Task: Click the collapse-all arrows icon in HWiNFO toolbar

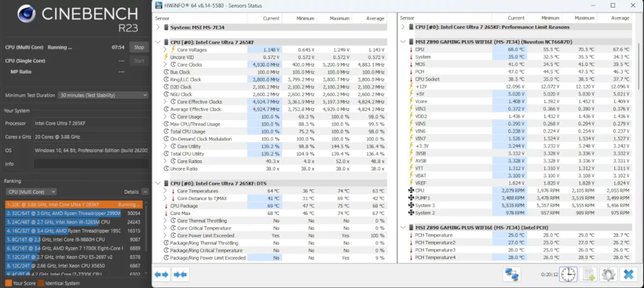Action: (x=180, y=275)
